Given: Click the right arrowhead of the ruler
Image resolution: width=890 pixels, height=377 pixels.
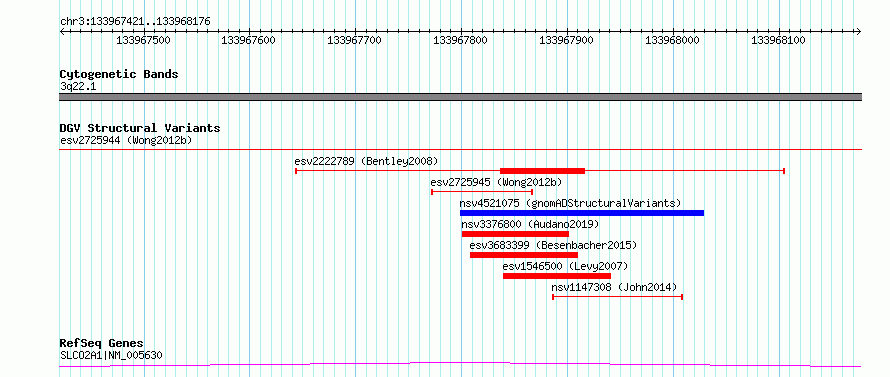Looking at the screenshot, I should pos(859,31).
